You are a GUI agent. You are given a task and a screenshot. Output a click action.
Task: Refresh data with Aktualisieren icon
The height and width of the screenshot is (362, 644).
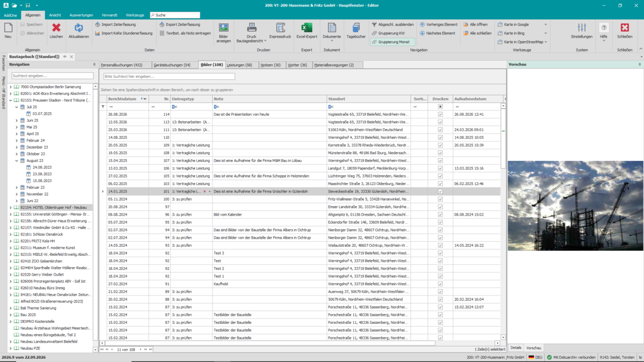[79, 28]
